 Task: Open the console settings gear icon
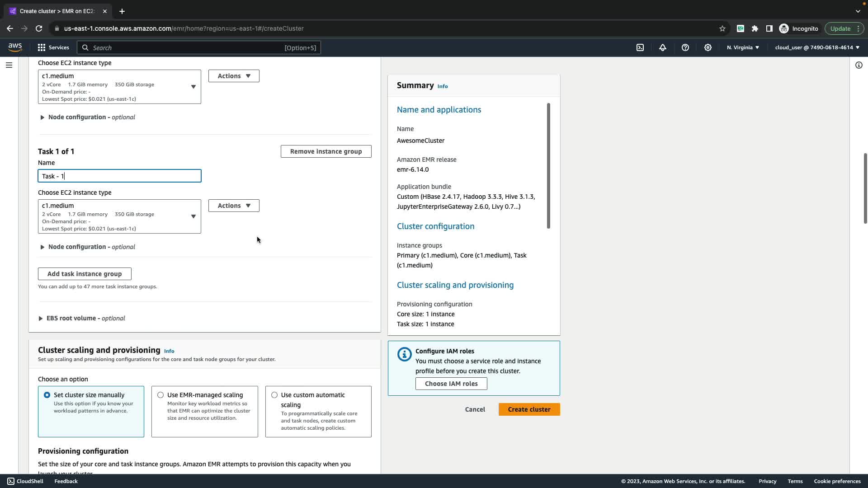[708, 47]
